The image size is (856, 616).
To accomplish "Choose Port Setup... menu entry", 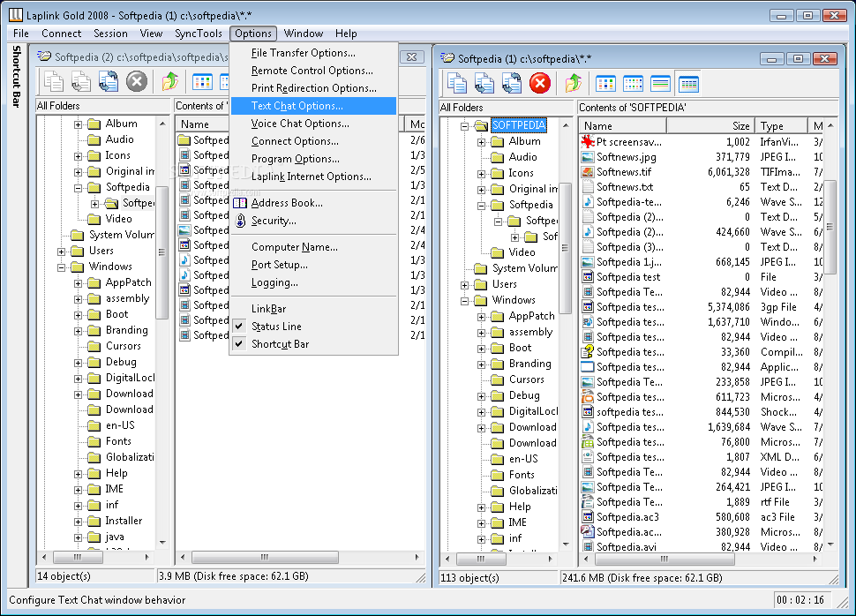I will 314,265.
